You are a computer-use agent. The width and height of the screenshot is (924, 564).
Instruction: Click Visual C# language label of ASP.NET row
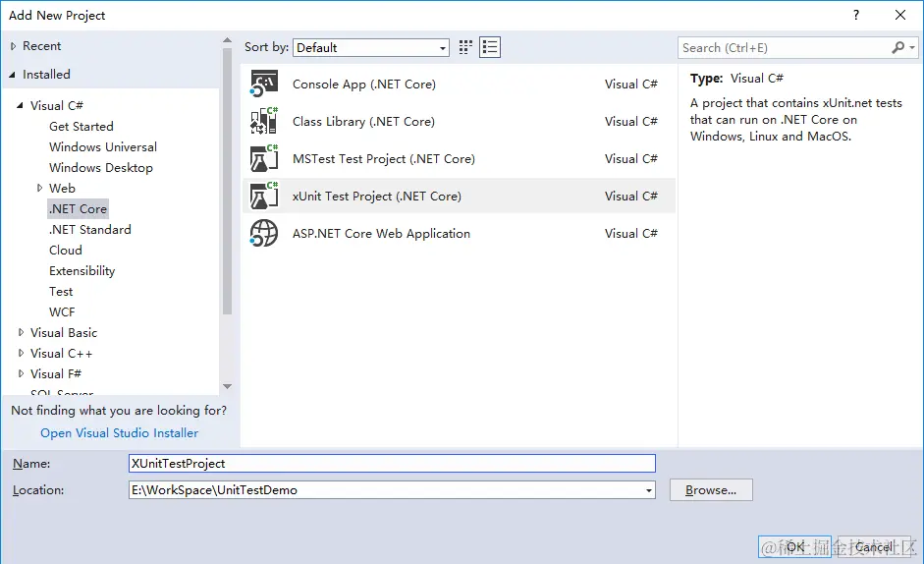pos(630,234)
